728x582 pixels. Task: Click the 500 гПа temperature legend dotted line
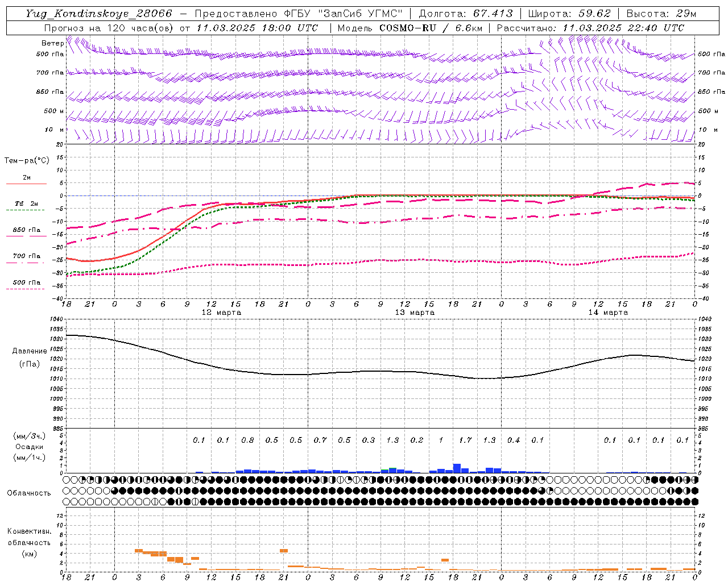click(26, 289)
